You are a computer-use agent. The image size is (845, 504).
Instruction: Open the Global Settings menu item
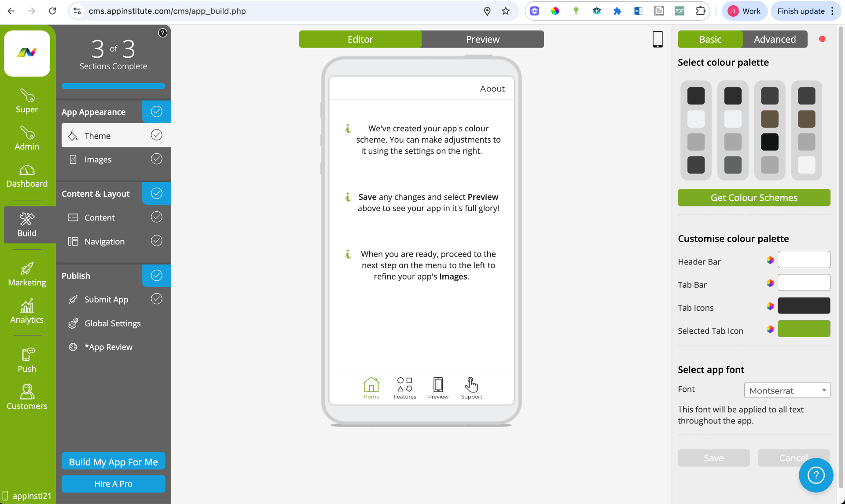[x=114, y=323]
